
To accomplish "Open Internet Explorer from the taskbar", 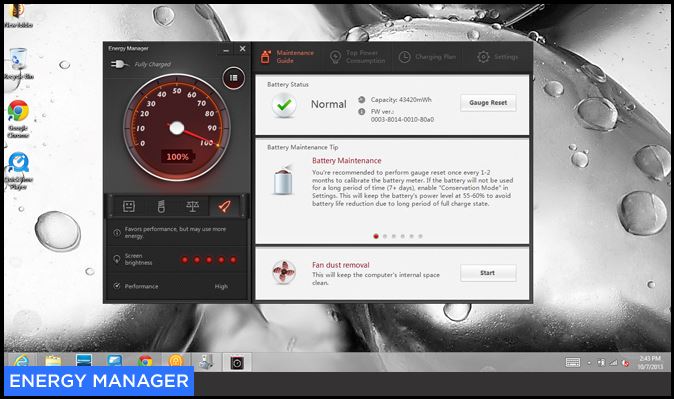I will [21, 362].
